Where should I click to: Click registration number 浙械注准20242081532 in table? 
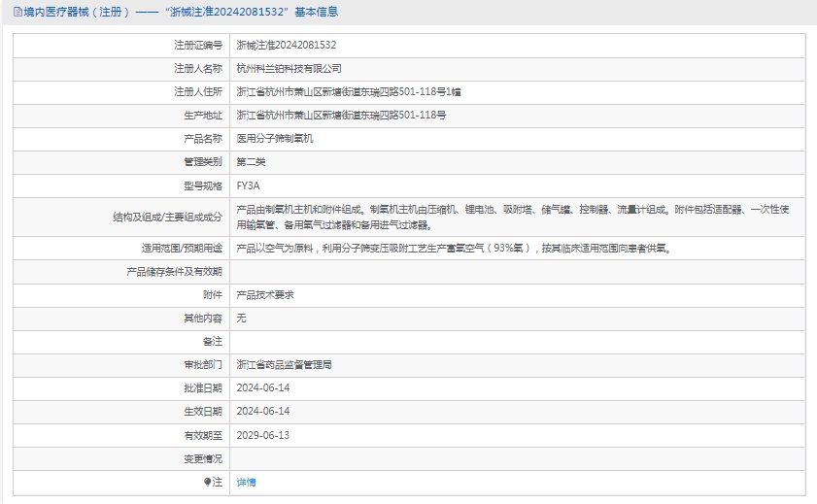(x=287, y=45)
